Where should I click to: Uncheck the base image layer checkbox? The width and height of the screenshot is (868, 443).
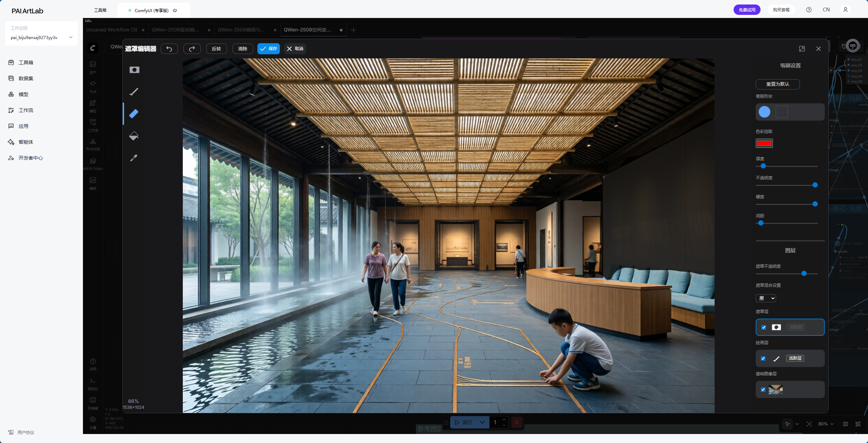point(763,389)
